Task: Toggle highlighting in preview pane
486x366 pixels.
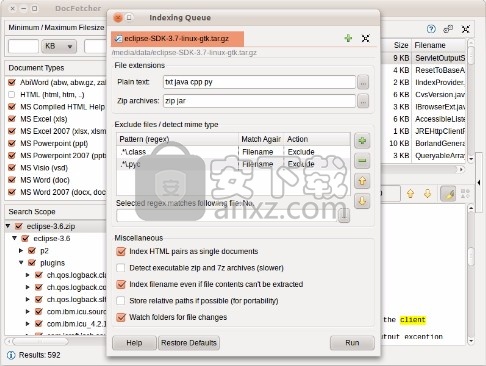Action: (x=448, y=194)
